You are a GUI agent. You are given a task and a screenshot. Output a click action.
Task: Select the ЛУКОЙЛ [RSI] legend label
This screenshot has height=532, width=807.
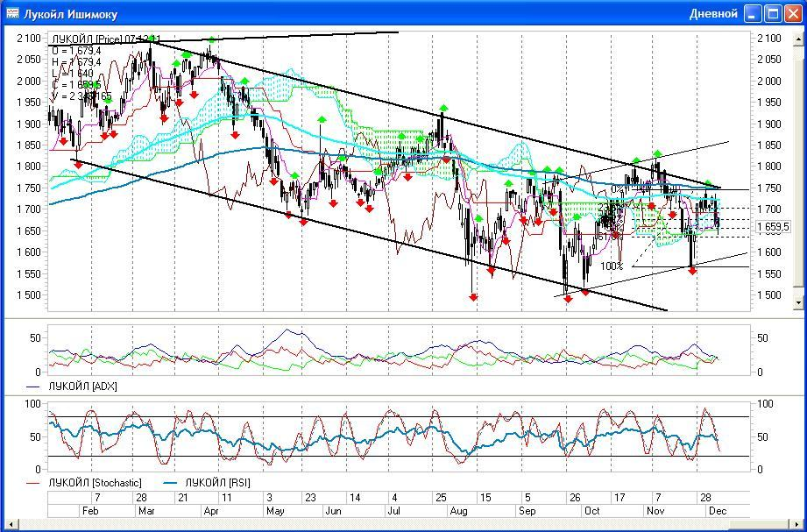217,483
